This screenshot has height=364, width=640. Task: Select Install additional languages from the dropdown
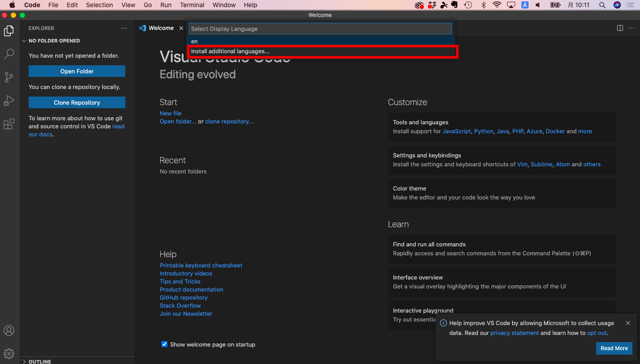point(230,51)
